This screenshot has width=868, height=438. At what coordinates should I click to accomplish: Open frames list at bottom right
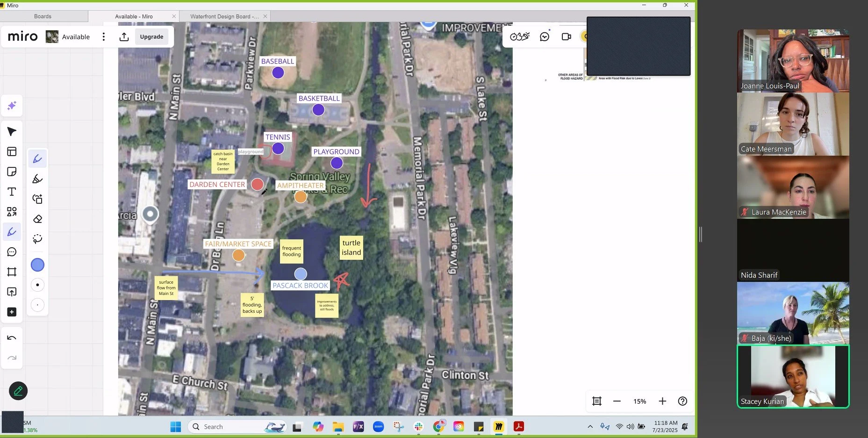(597, 401)
